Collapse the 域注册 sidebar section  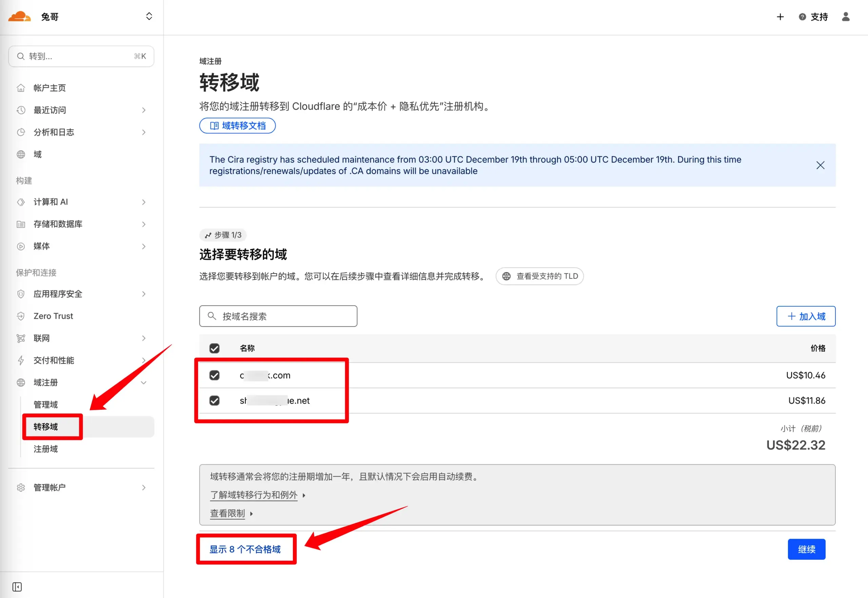pos(143,382)
